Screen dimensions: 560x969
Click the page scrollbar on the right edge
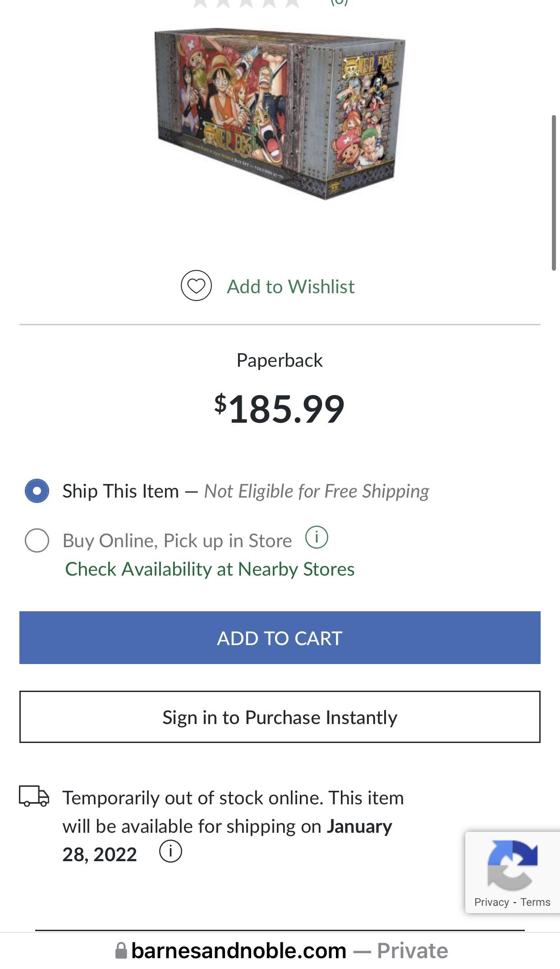(554, 193)
